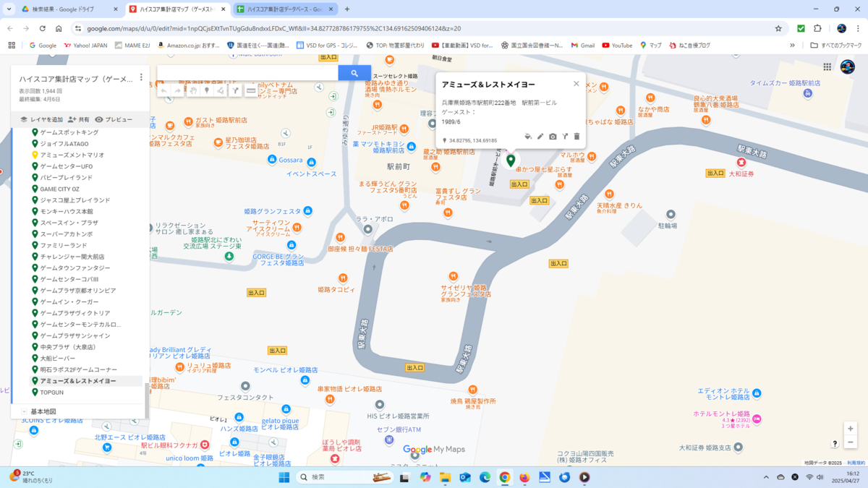Bookmark this page with the star icon

point(778,29)
